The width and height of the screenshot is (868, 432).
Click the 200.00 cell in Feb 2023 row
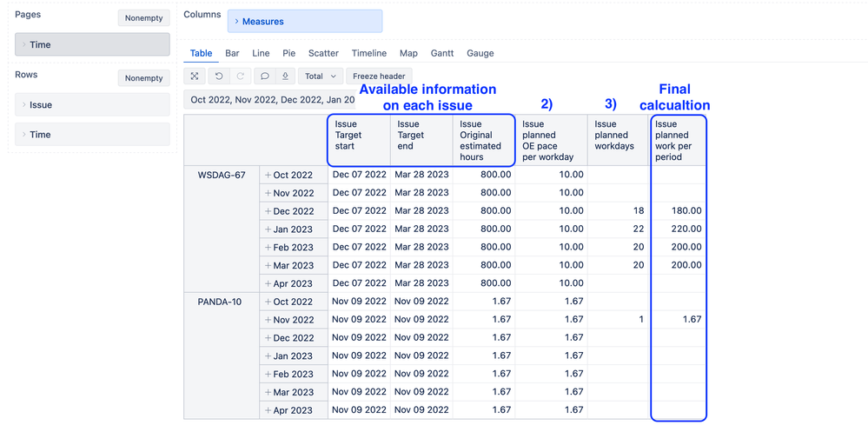click(x=678, y=247)
